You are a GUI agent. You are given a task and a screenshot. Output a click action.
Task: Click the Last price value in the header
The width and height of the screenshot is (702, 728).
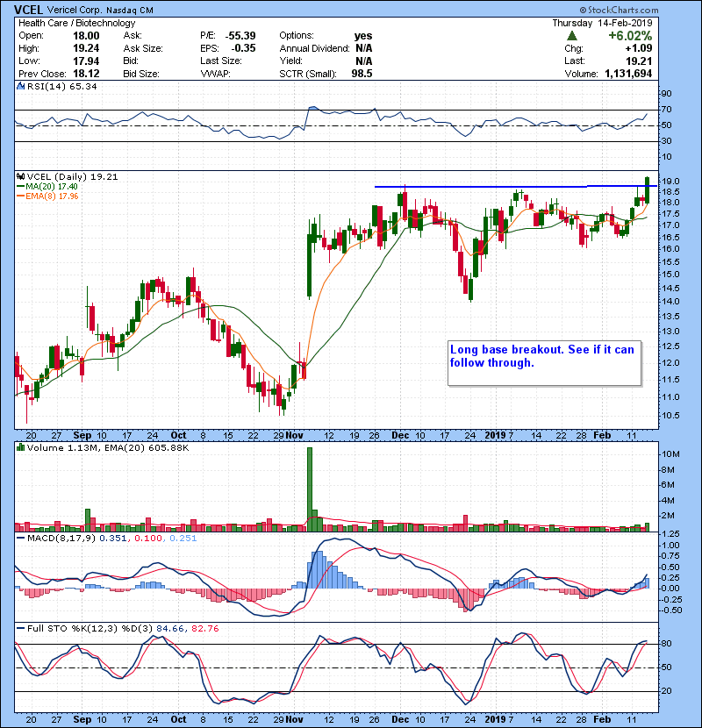pyautogui.click(x=639, y=61)
